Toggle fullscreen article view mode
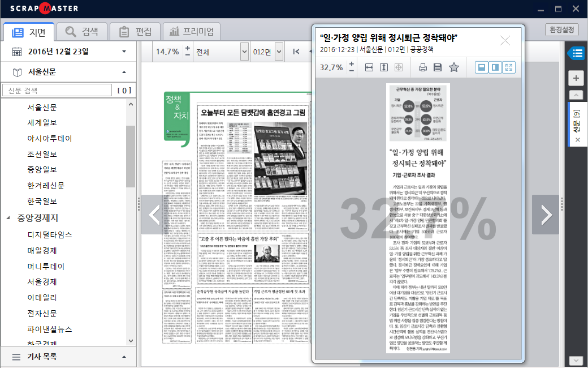Viewport: 588px width, 368px height. [x=509, y=67]
